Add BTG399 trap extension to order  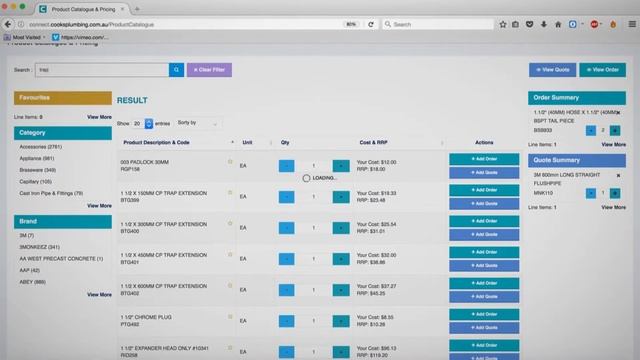click(x=484, y=190)
